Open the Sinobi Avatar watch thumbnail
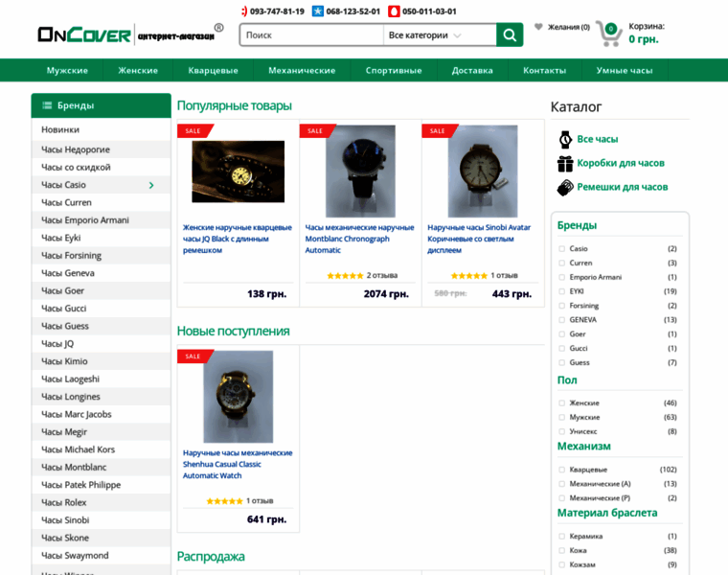Viewport: 728px width, 575px height. (483, 171)
